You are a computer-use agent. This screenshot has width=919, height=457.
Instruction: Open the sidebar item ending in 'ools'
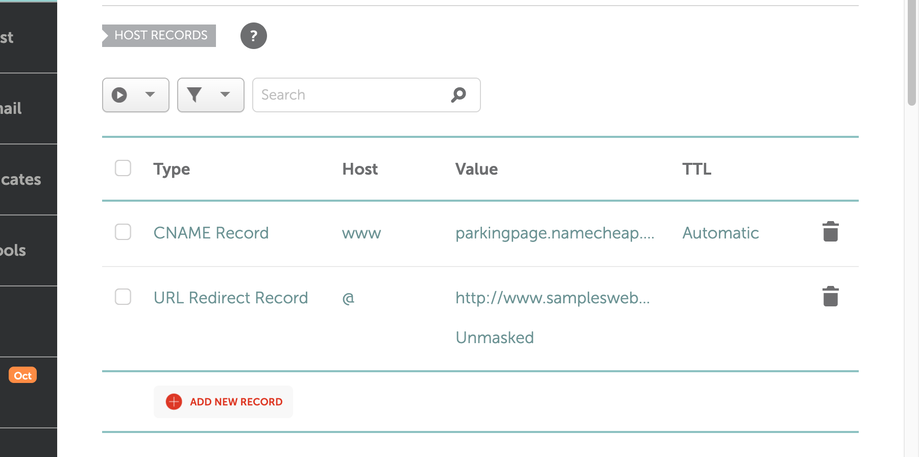[28, 250]
